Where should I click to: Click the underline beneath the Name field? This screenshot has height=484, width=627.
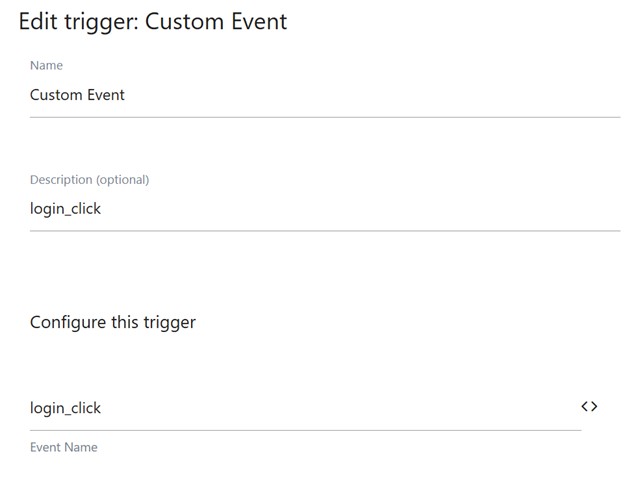pyautogui.click(x=324, y=117)
